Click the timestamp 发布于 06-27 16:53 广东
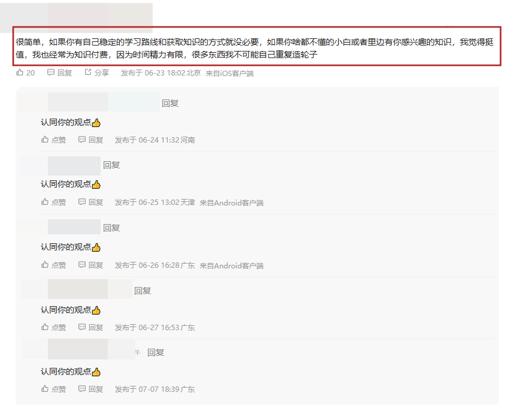Image resolution: width=509 pixels, height=420 pixels. point(155,327)
